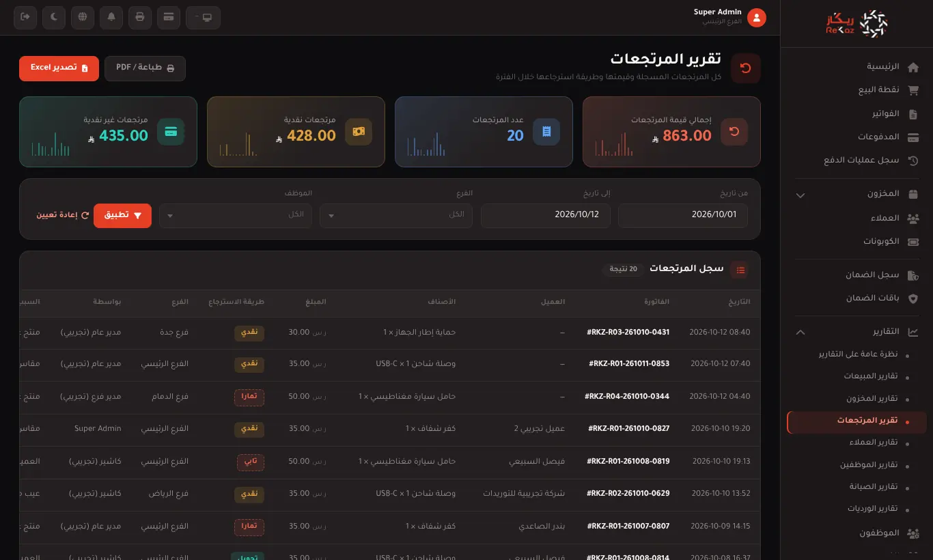The width and height of the screenshot is (933, 560).
Task: Click إعادة تعيين reset link
Action: click(x=63, y=215)
